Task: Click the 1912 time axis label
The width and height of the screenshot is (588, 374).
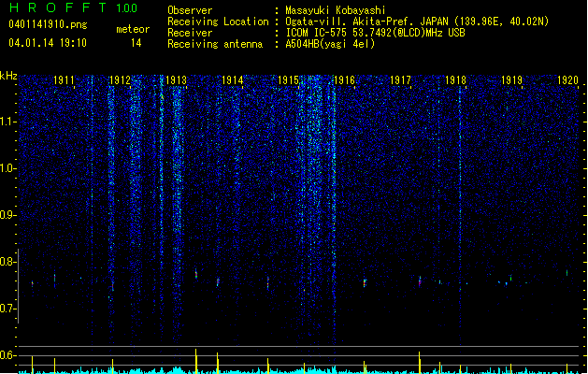Action: (120, 79)
